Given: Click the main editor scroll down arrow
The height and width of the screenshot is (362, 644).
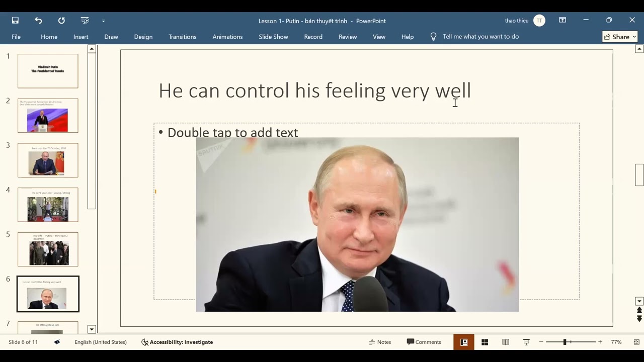Looking at the screenshot, I should 639,301.
